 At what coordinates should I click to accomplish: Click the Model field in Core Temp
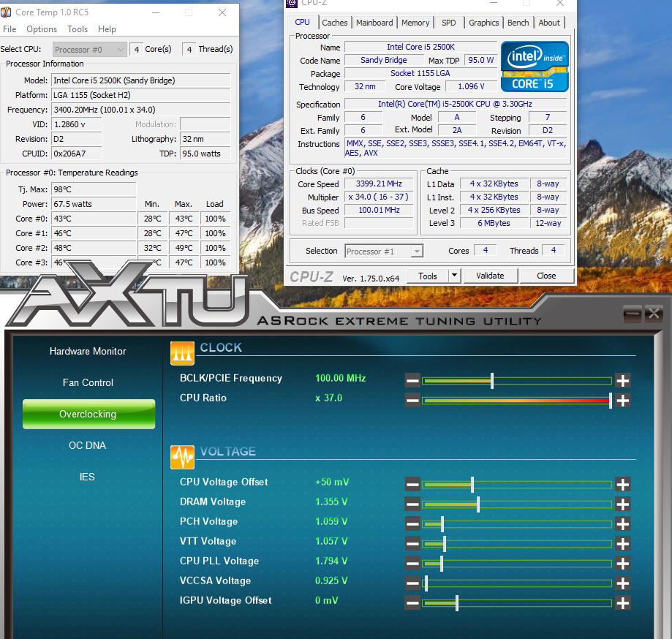[x=141, y=80]
